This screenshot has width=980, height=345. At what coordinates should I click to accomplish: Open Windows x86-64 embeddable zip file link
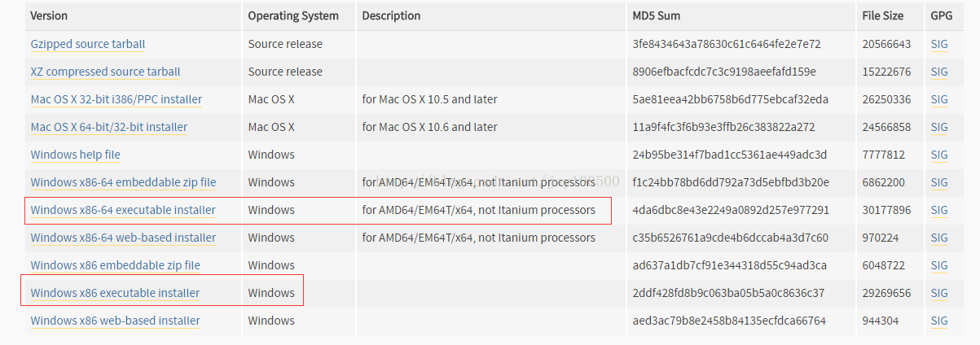click(123, 182)
